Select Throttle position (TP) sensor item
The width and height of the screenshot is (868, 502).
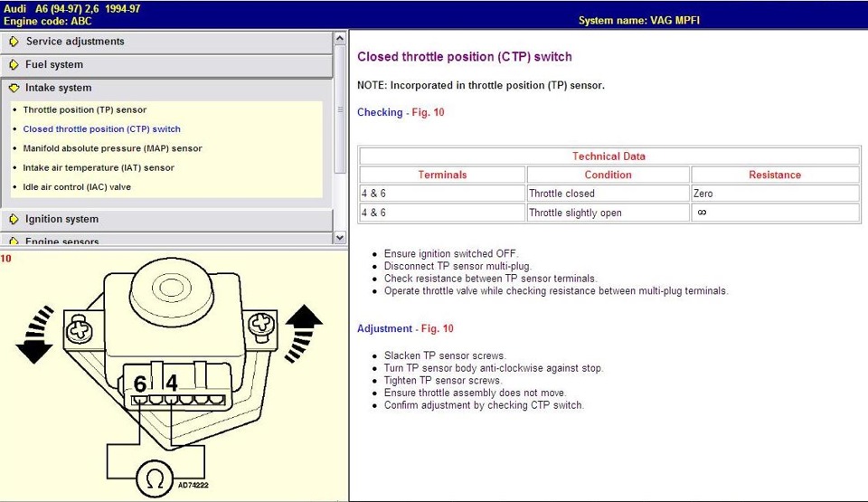85,109
